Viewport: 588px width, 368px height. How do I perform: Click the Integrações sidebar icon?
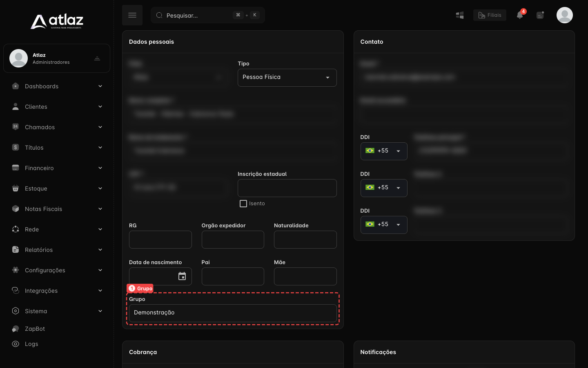tap(16, 290)
